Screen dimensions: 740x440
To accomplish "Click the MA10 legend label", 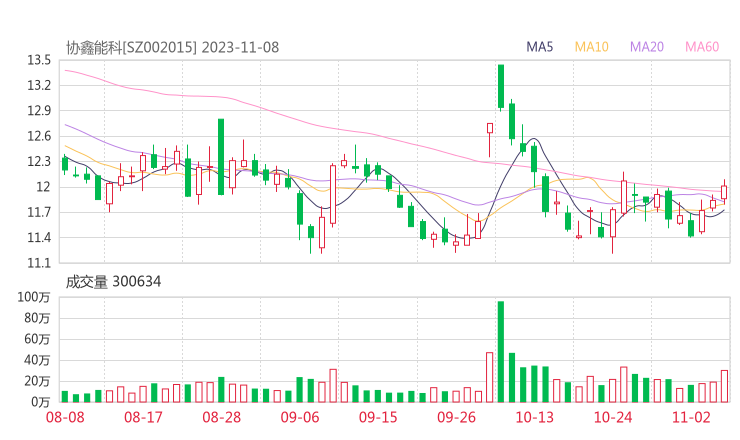I will 591,47.
